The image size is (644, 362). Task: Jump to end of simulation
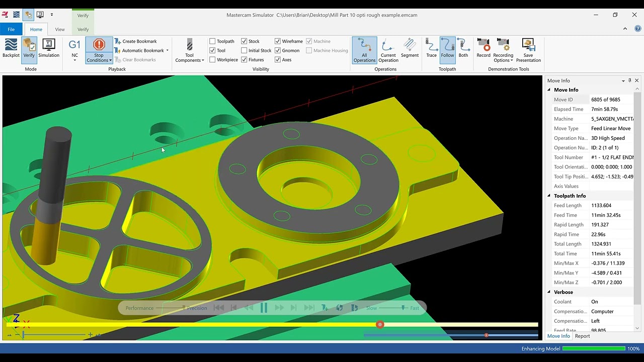(x=309, y=308)
